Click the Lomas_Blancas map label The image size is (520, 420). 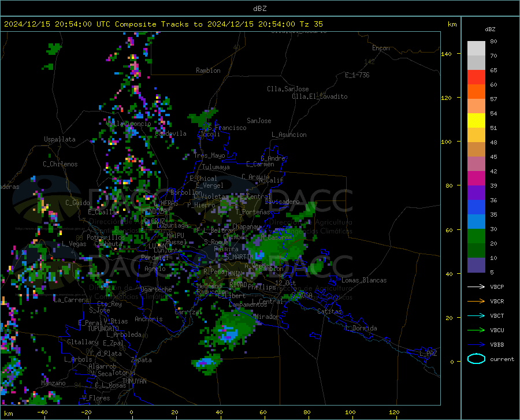(x=364, y=280)
